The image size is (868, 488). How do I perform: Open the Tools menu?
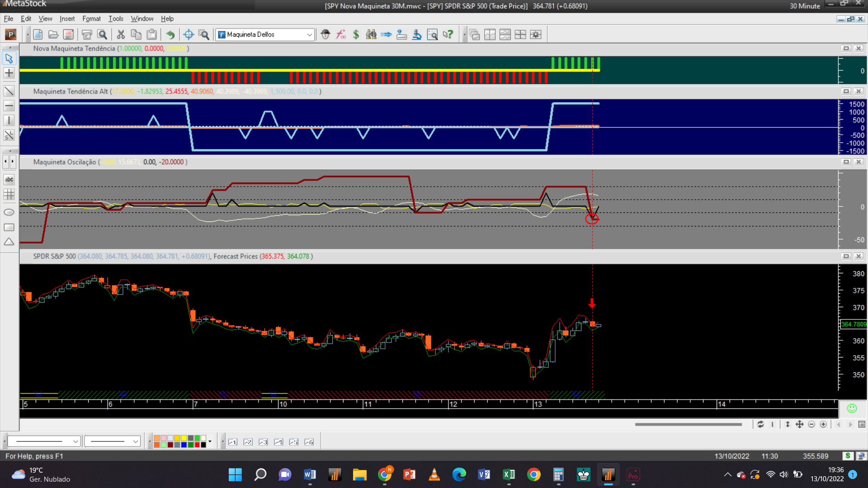pos(116,19)
